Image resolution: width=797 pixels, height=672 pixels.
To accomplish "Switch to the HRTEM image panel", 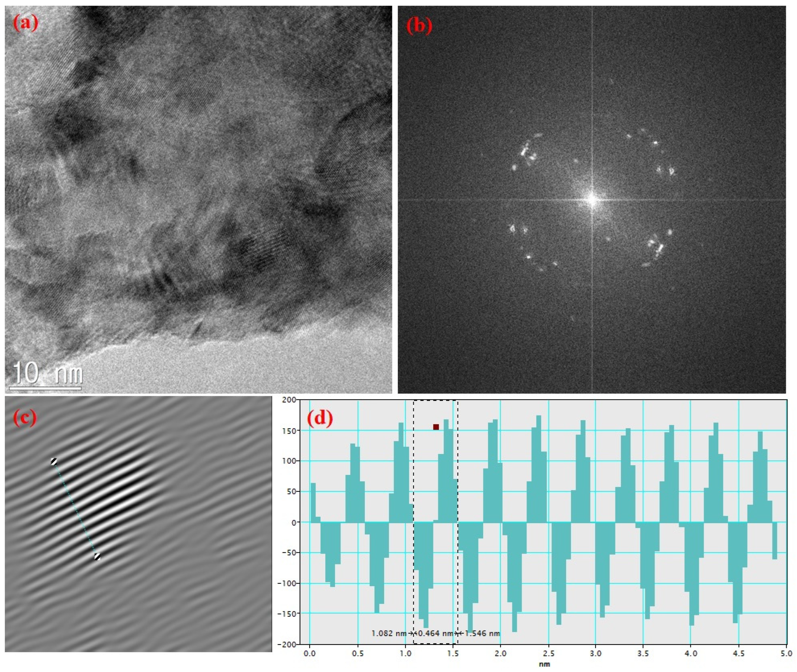I will pos(190,191).
